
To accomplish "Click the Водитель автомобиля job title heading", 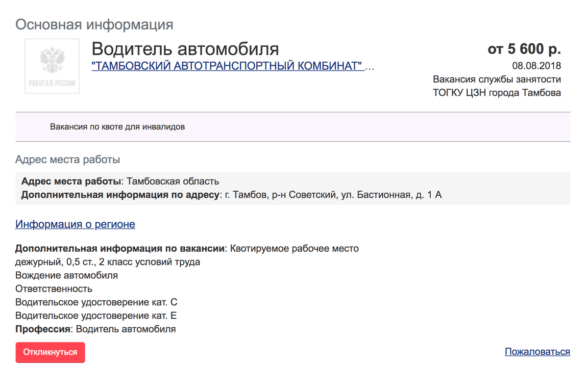I will click(185, 49).
